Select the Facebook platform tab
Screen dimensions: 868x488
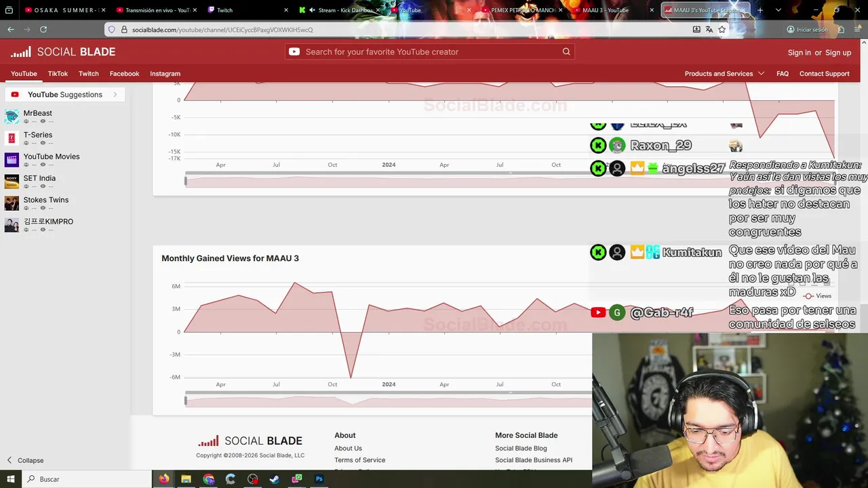(x=124, y=74)
